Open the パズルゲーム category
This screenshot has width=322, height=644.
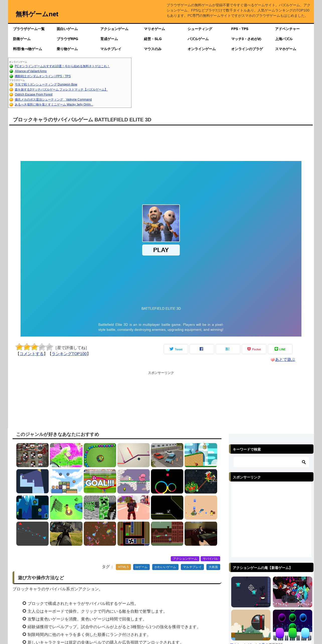198,39
